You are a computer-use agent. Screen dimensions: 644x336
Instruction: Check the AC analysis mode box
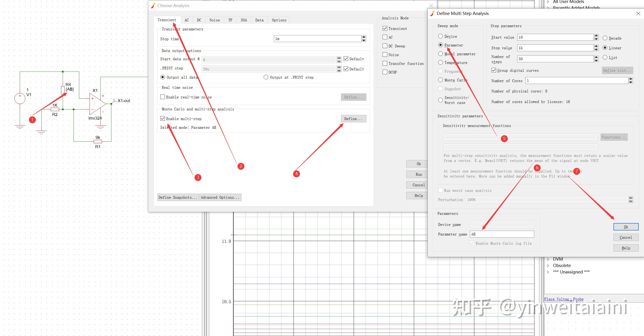tap(385, 37)
